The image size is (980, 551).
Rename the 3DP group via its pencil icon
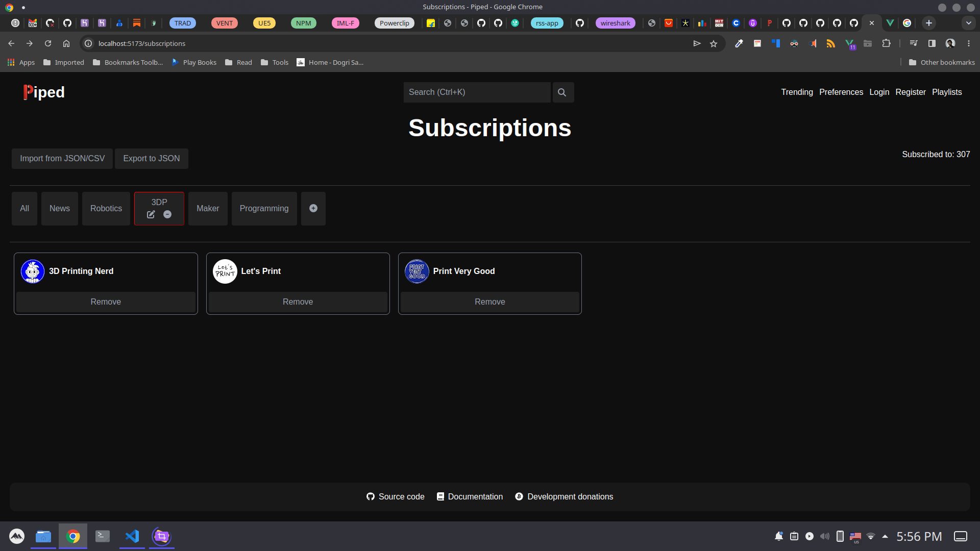[151, 215]
